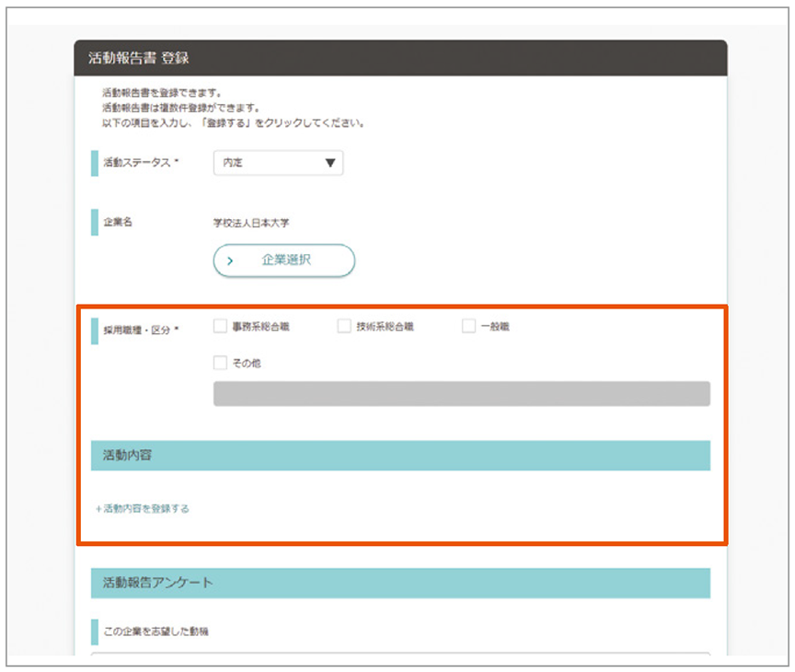The image size is (795, 672).
Task: Click the 活動報告アンケート section header
Action: (400, 583)
